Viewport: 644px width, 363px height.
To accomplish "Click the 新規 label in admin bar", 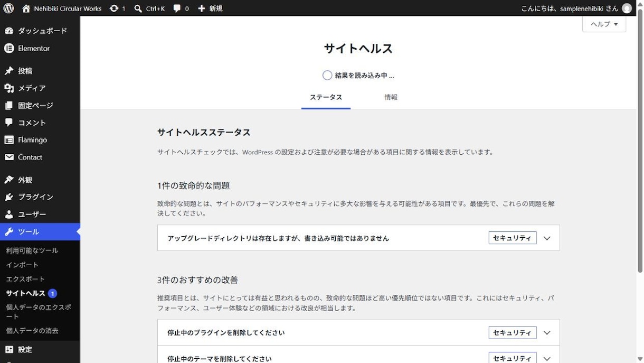I will pyautogui.click(x=215, y=8).
